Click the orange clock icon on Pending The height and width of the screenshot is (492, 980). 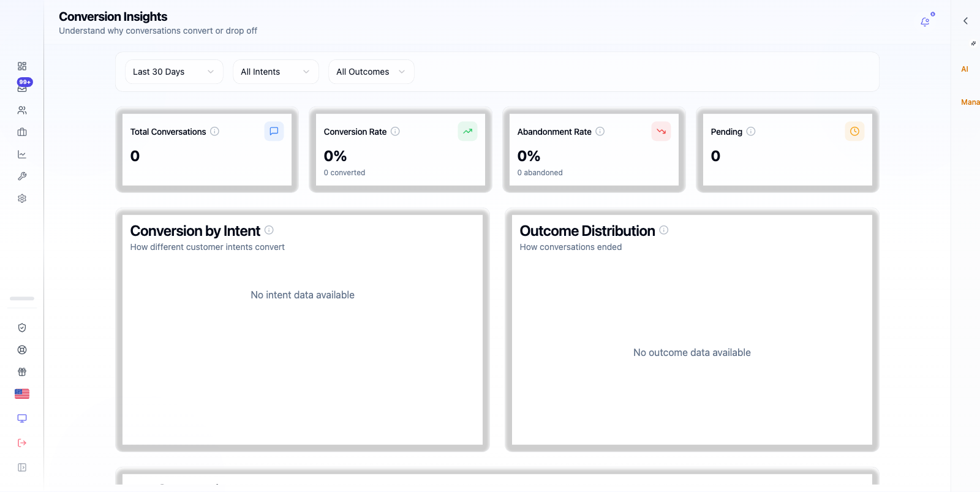(854, 131)
